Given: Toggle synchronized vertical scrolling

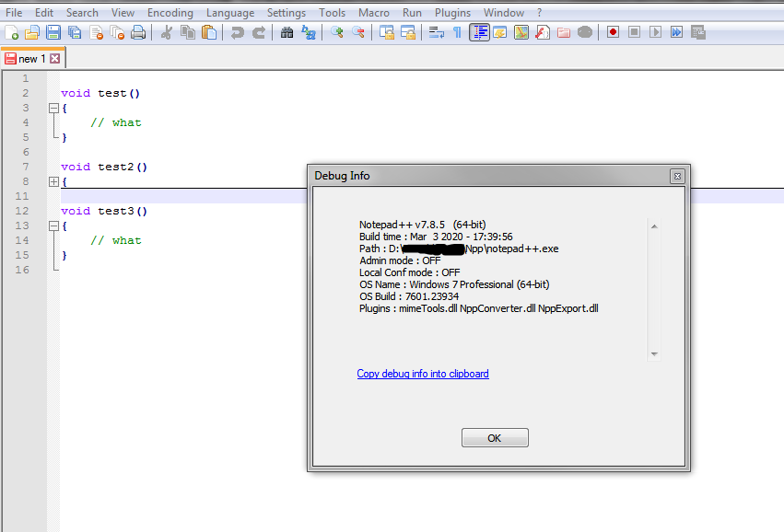Looking at the screenshot, I should click(387, 32).
